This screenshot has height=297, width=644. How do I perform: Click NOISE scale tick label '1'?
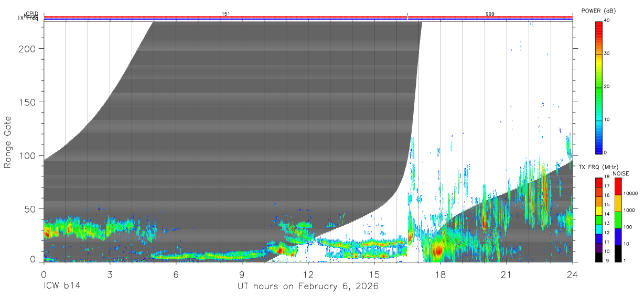point(625,260)
